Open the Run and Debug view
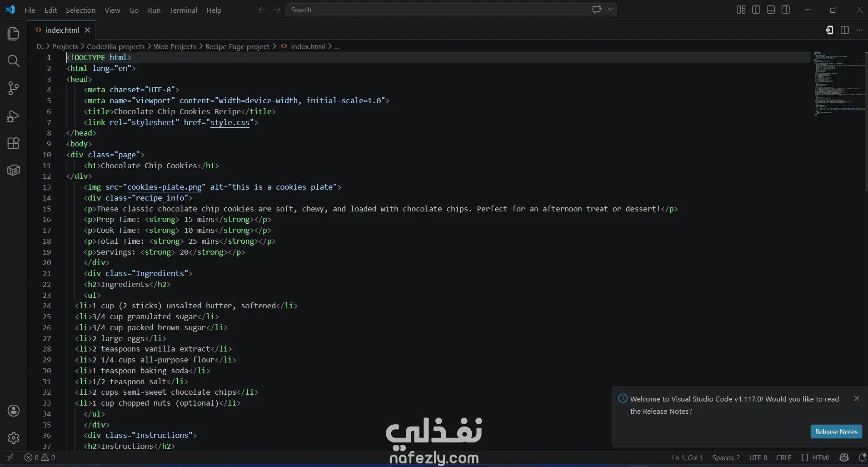 pyautogui.click(x=14, y=116)
